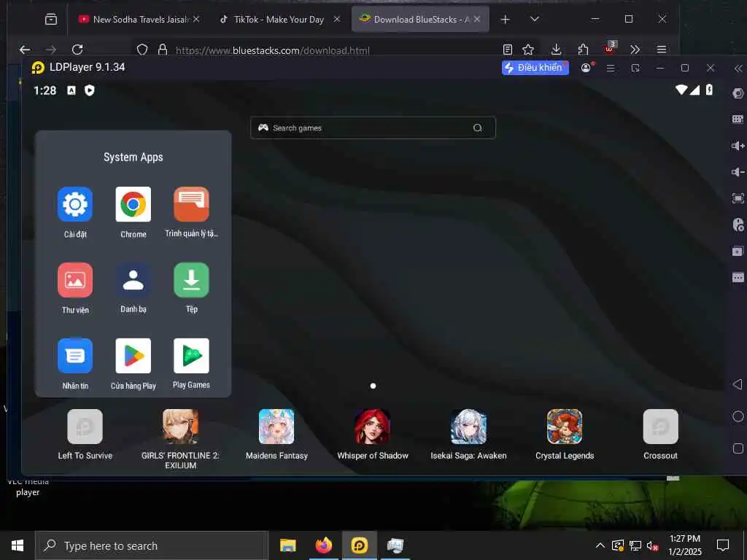
Task: Click the Firefox shield tracking protection icon
Action: [142, 50]
